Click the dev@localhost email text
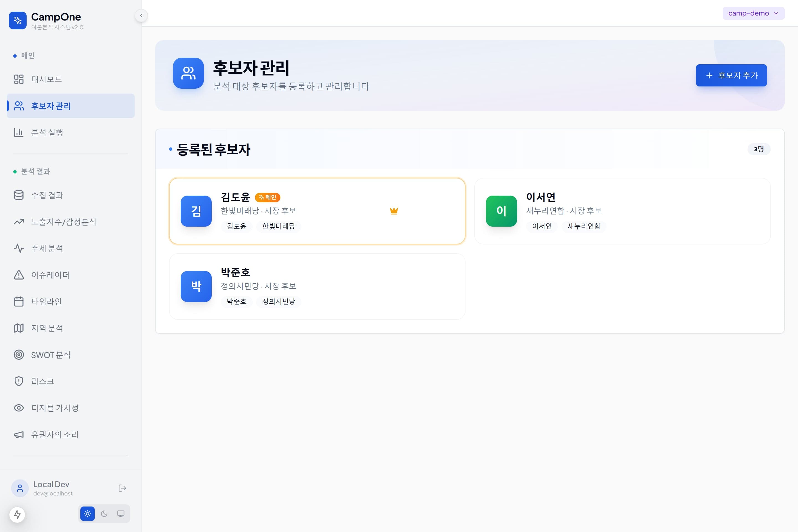Image resolution: width=798 pixels, height=532 pixels. click(53, 494)
